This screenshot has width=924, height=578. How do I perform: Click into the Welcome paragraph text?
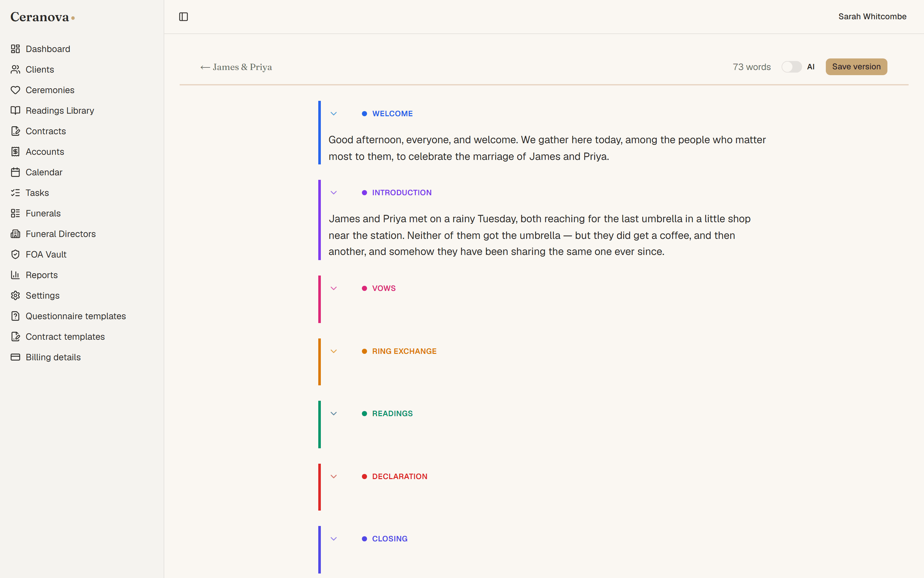tap(547, 148)
